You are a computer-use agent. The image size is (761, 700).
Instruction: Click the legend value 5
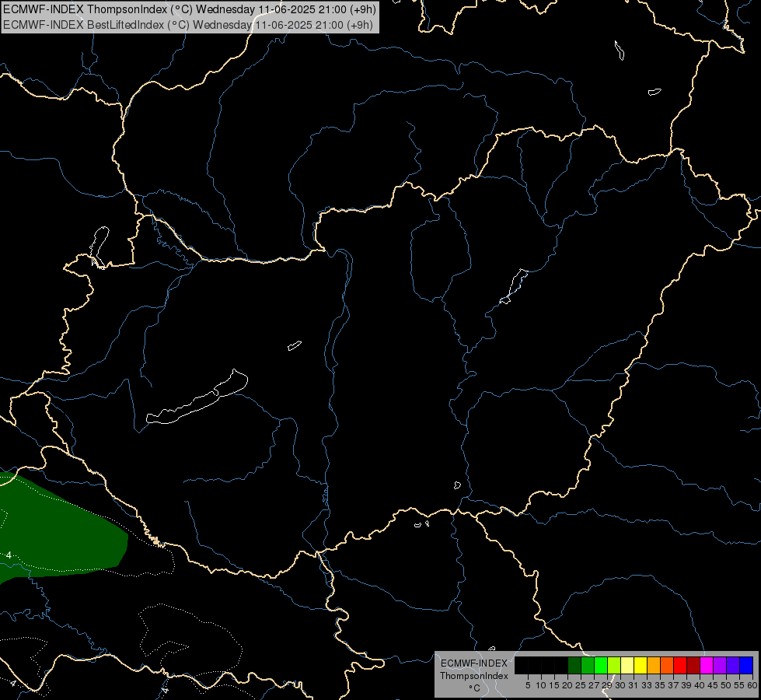(x=528, y=685)
